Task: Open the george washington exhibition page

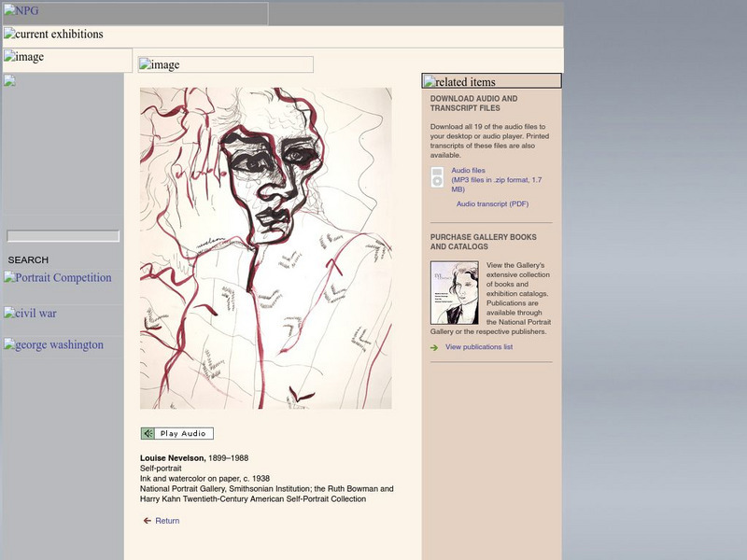Action: pos(56,344)
